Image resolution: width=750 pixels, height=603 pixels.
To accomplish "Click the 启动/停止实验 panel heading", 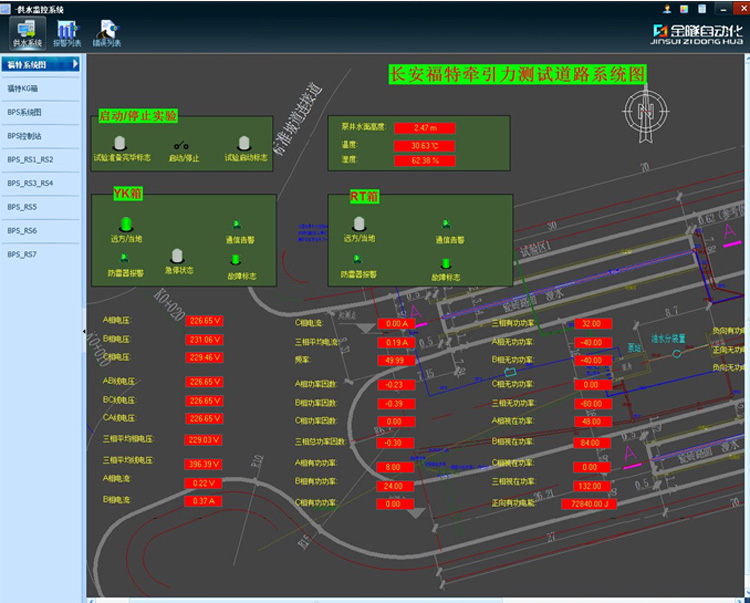I will pyautogui.click(x=138, y=115).
